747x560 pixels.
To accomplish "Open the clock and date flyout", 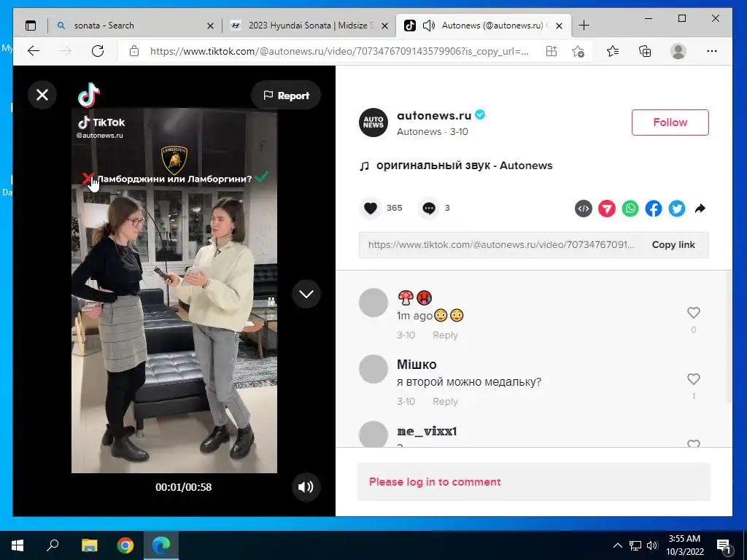I will click(x=684, y=545).
